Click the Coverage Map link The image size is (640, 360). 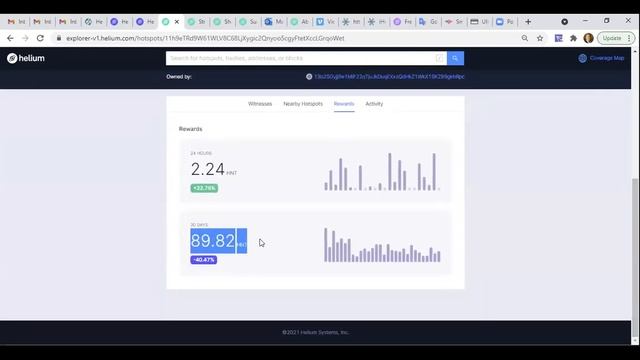click(x=607, y=58)
